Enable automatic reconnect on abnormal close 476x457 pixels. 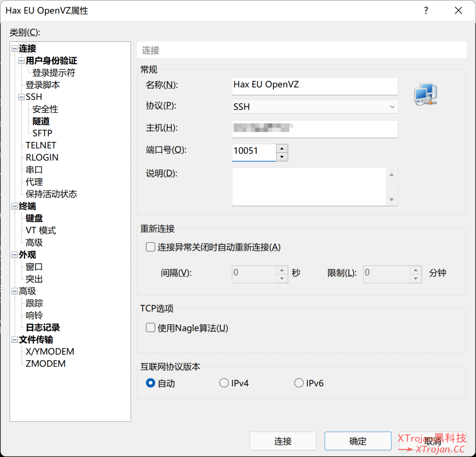(150, 247)
